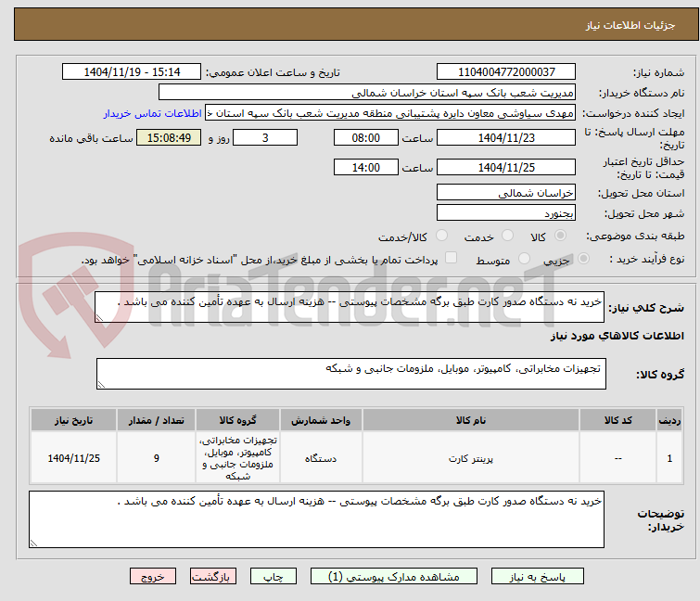700x601 pixels.
Task: Select the خدمت radio button
Action: click(507, 236)
